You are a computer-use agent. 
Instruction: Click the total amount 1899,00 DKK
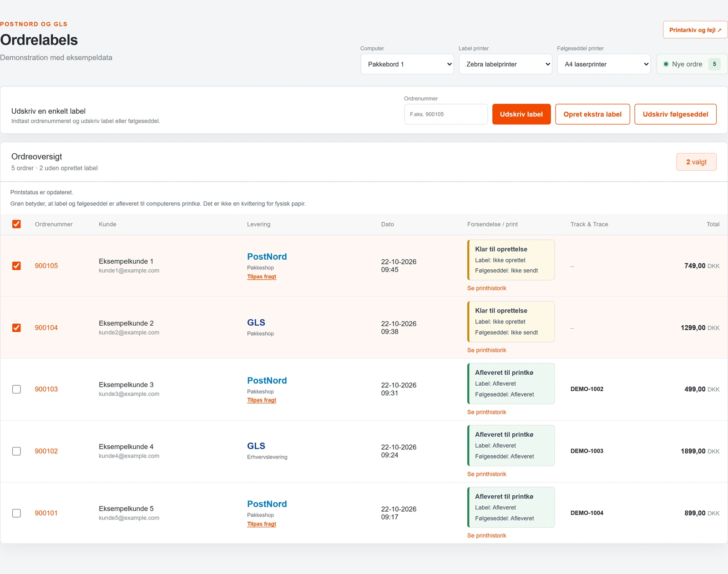pos(700,451)
